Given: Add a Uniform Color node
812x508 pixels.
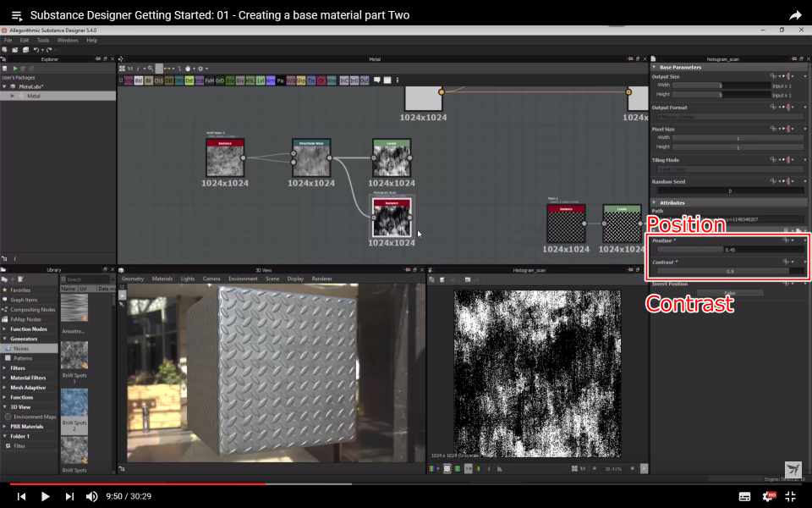Looking at the screenshot, I should click(x=321, y=80).
